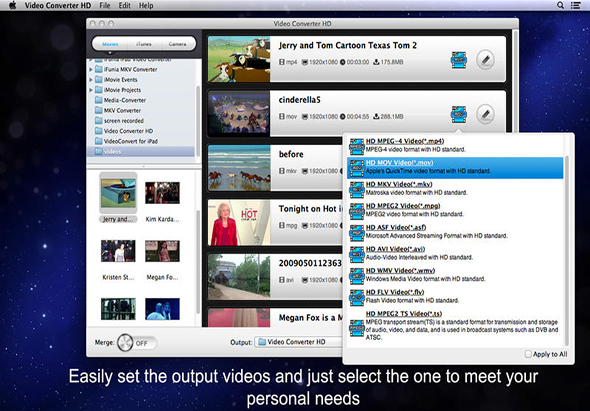Open the Edit menu
Viewport: 590px width, 411px height.
click(125, 5)
